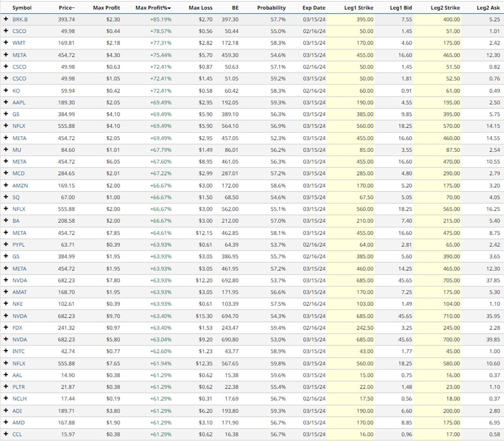Viewport: 504px width, 441px height.
Task: Expand the SQ row plus icon
Action: pos(6,197)
